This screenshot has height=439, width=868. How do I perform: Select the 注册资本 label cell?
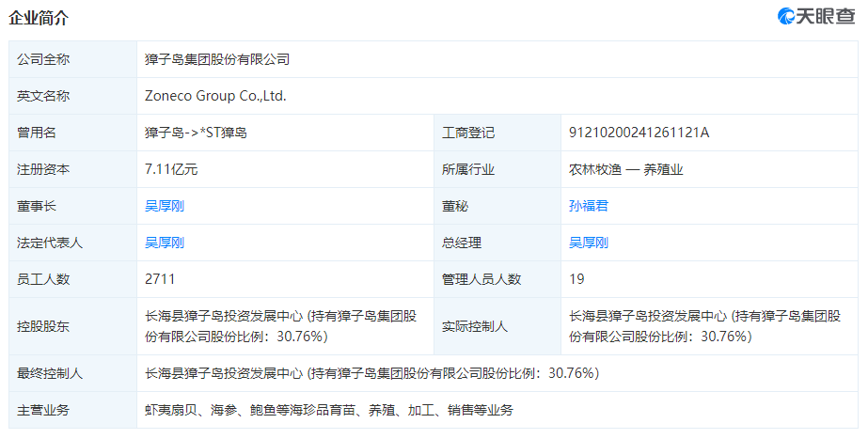73,169
